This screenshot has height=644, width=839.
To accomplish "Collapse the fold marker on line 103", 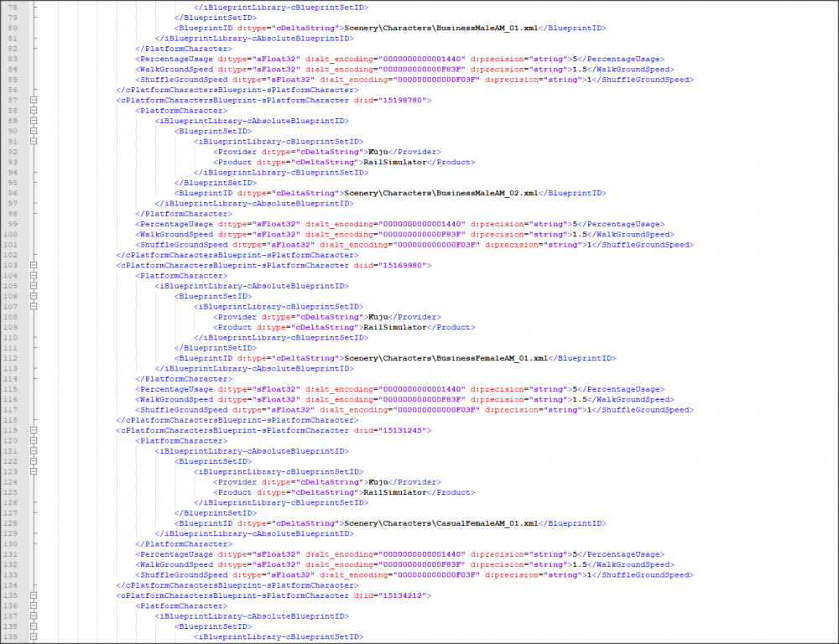I will pyautogui.click(x=34, y=265).
